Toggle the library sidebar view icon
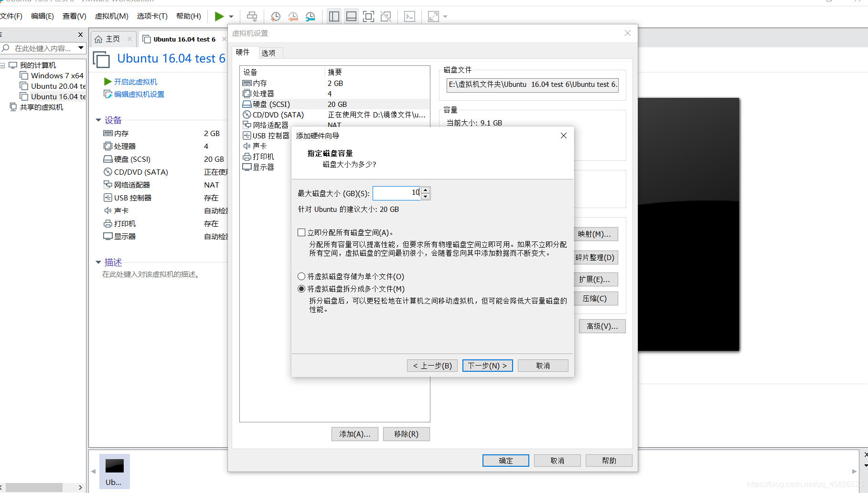Screen dimensions: 868x493 pyautogui.click(x=334, y=17)
